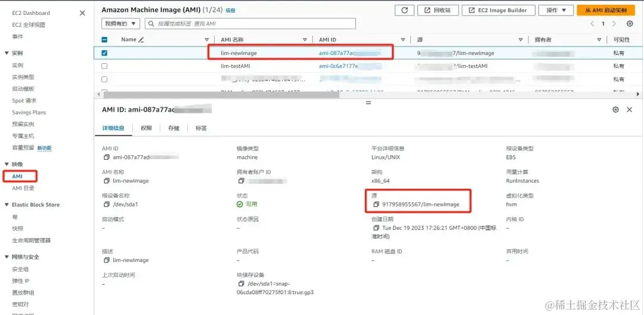The height and width of the screenshot is (315, 644).
Task: Check the lim-testAMI row checkbox
Action: 104,66
